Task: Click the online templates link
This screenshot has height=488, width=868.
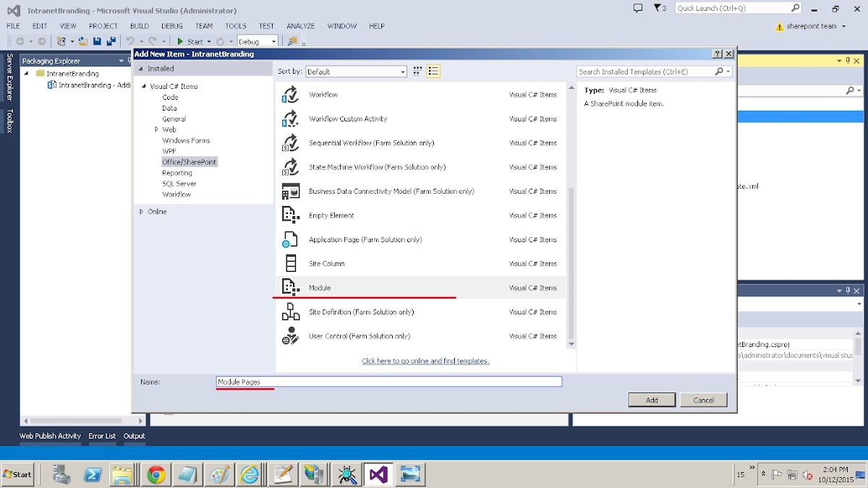Action: [425, 361]
